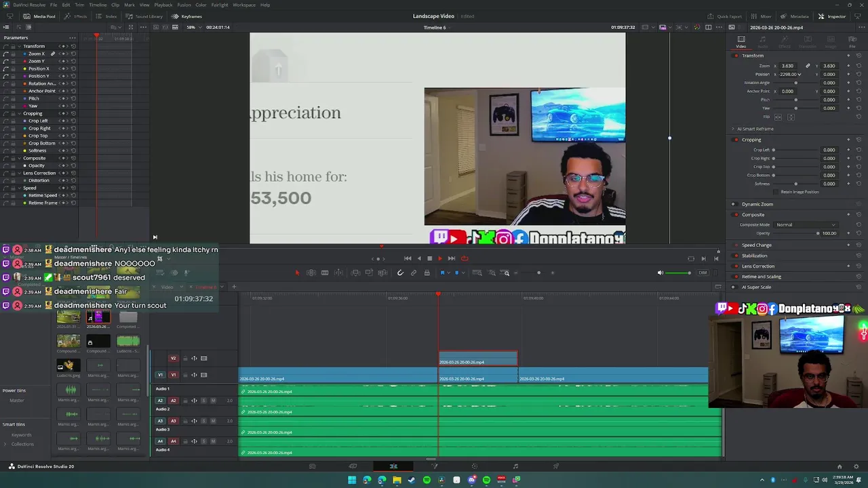
Task: Switch to the File tab in Inspector
Action: pos(852,42)
